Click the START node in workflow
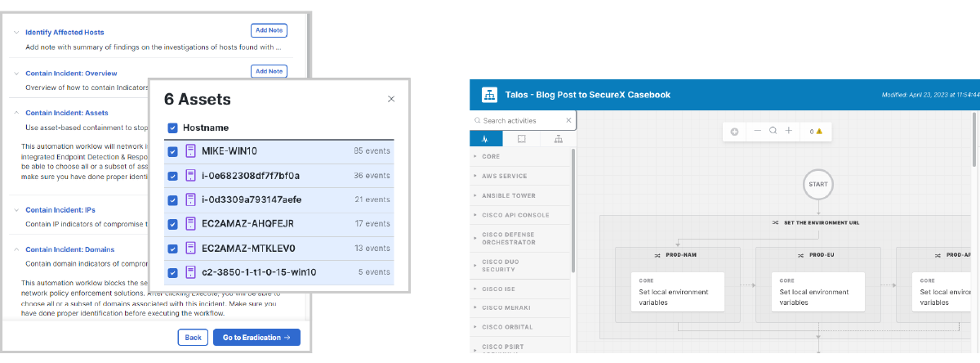The width and height of the screenshot is (980, 363). click(817, 184)
